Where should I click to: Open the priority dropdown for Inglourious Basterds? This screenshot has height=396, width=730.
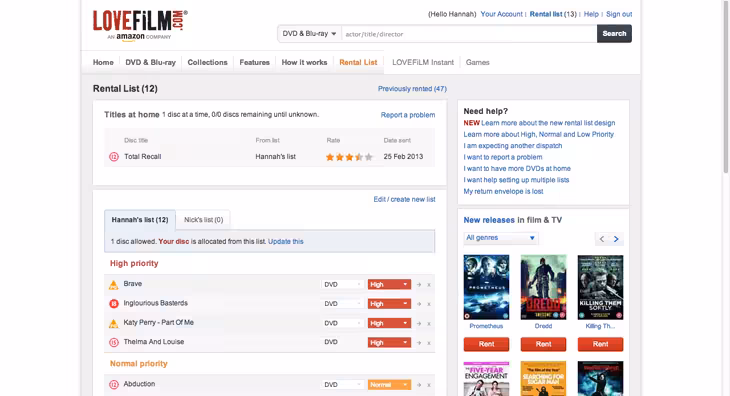[x=389, y=304]
